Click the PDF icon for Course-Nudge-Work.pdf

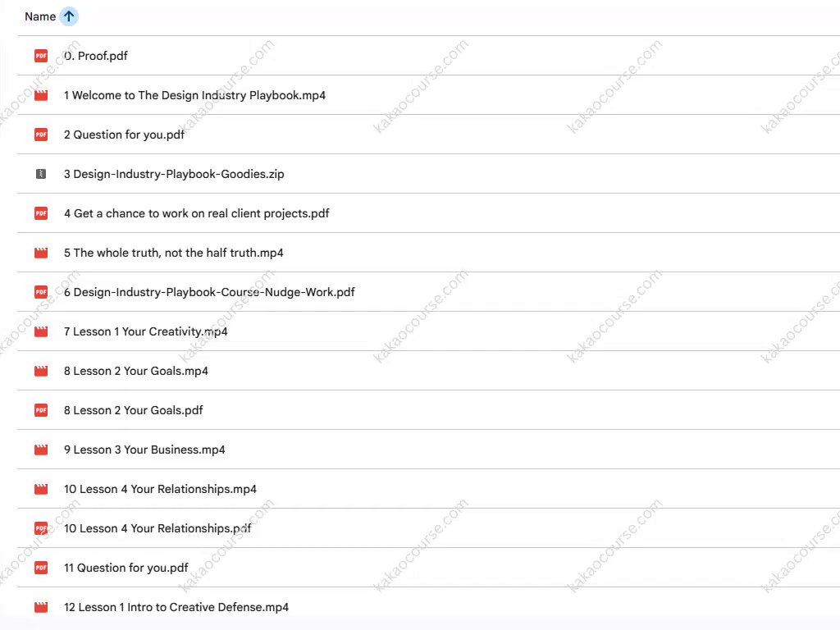(41, 292)
